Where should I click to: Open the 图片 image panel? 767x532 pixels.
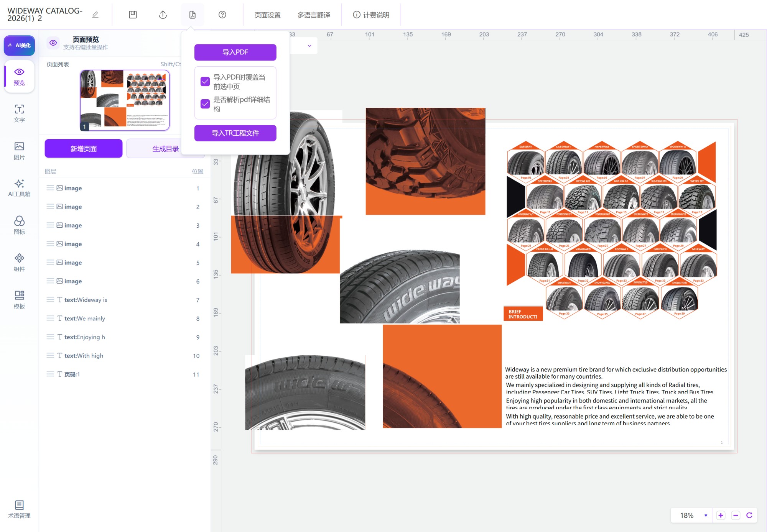click(19, 151)
